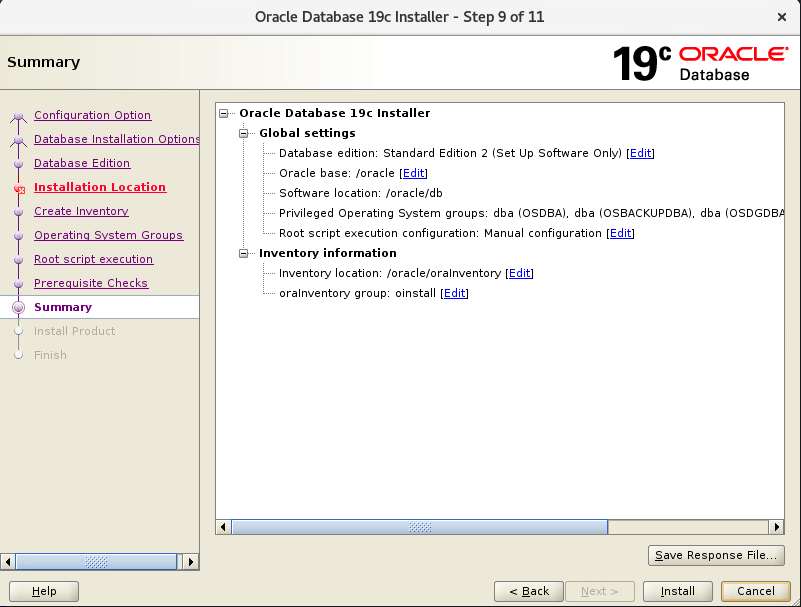Go Back to the previous step

click(529, 591)
